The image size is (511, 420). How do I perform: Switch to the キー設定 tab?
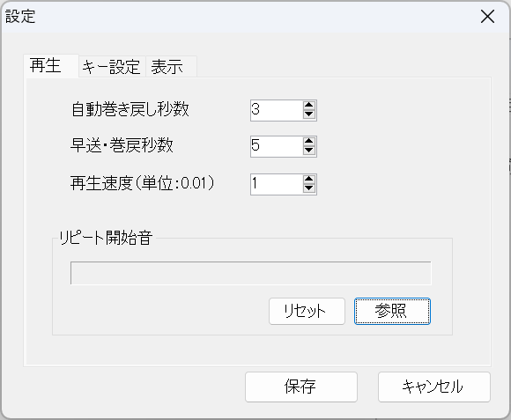(x=112, y=67)
